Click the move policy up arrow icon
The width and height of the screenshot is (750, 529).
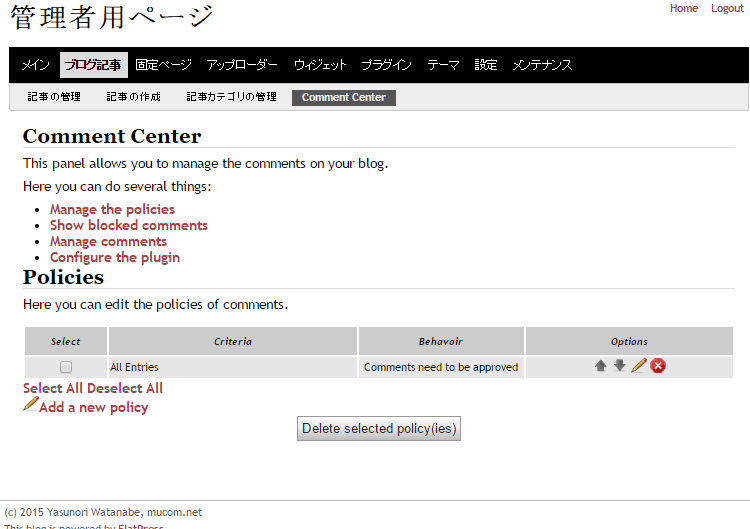[x=600, y=366]
